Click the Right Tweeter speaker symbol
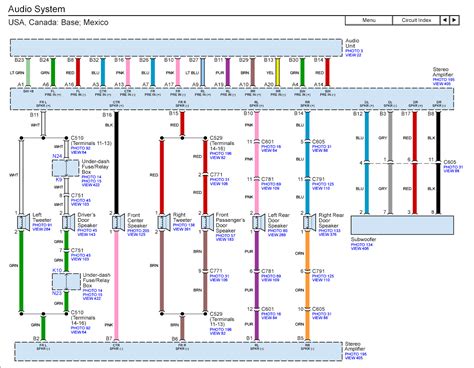The image size is (474, 368). (164, 222)
